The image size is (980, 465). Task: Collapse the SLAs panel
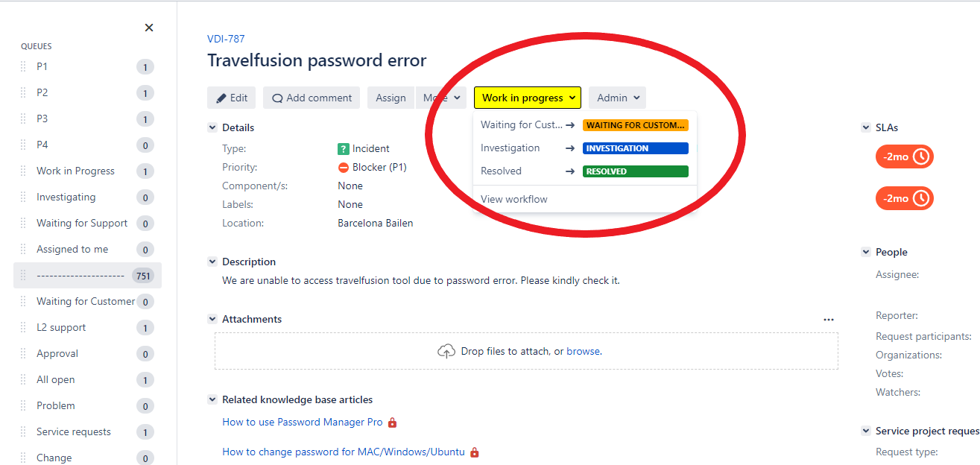pos(866,127)
